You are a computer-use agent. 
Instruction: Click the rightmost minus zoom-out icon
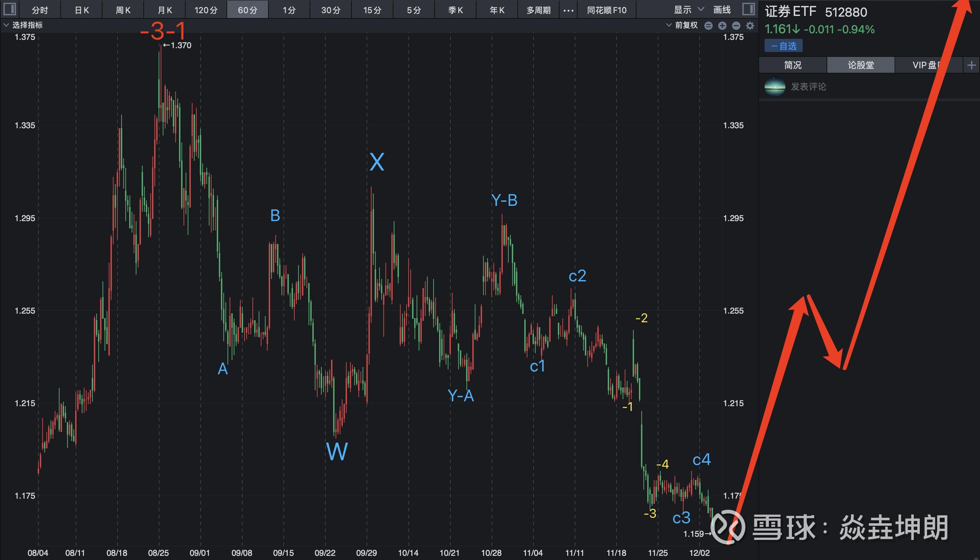pyautogui.click(x=736, y=26)
